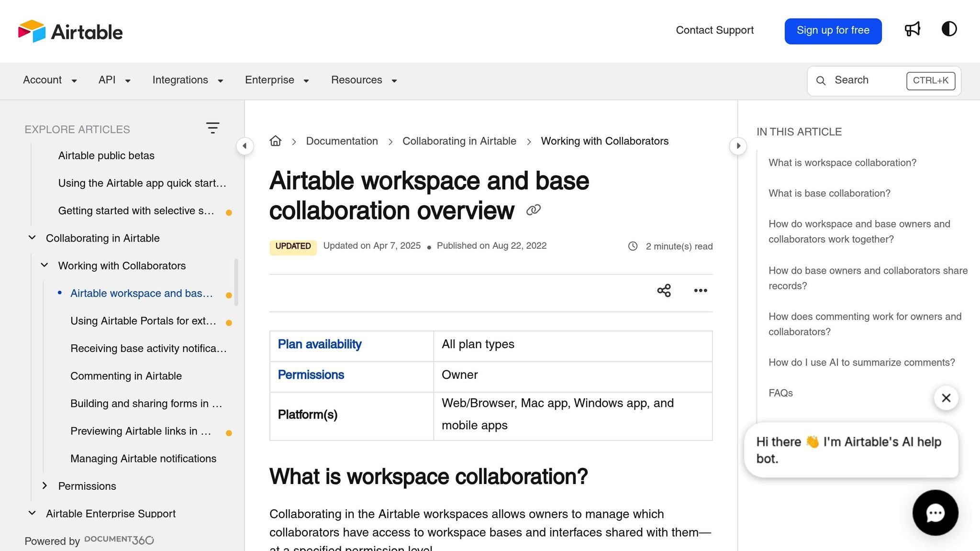Image resolution: width=980 pixels, height=551 pixels.
Task: Open the announcements megaphone icon
Action: [913, 29]
